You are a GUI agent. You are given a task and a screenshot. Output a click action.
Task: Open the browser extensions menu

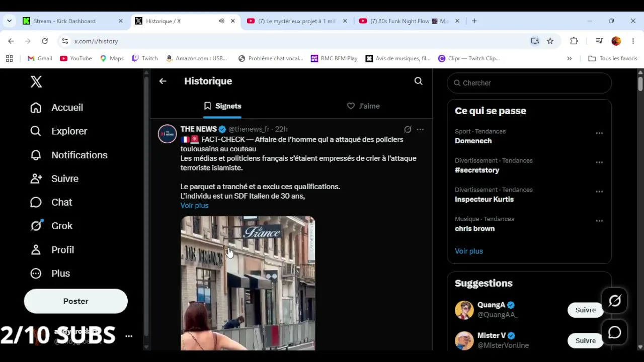pyautogui.click(x=574, y=41)
